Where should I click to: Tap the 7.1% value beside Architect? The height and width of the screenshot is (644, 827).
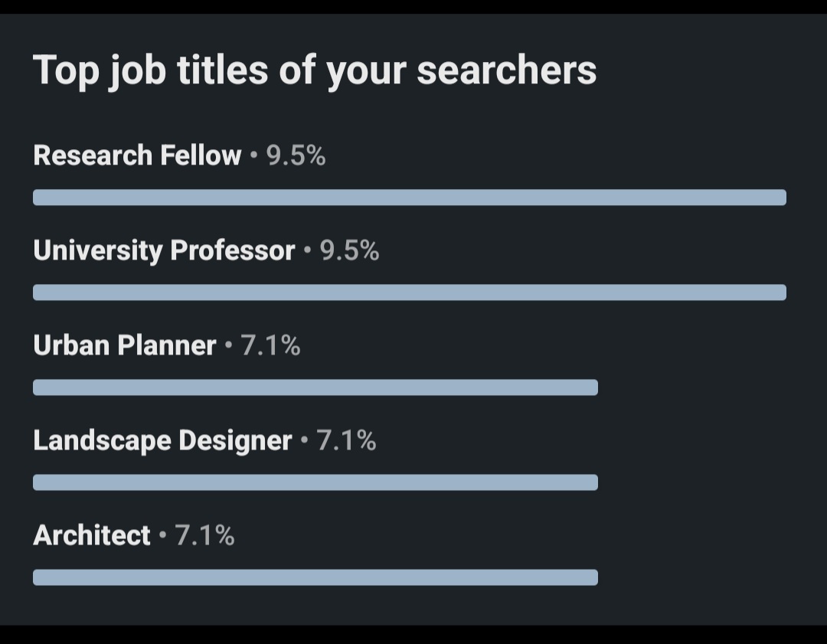click(x=204, y=535)
